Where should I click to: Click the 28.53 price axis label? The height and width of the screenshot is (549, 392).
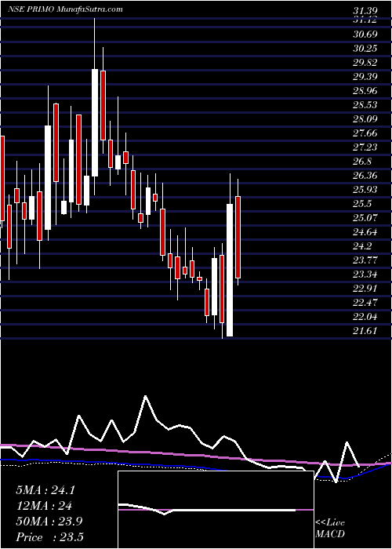[x=365, y=105]
